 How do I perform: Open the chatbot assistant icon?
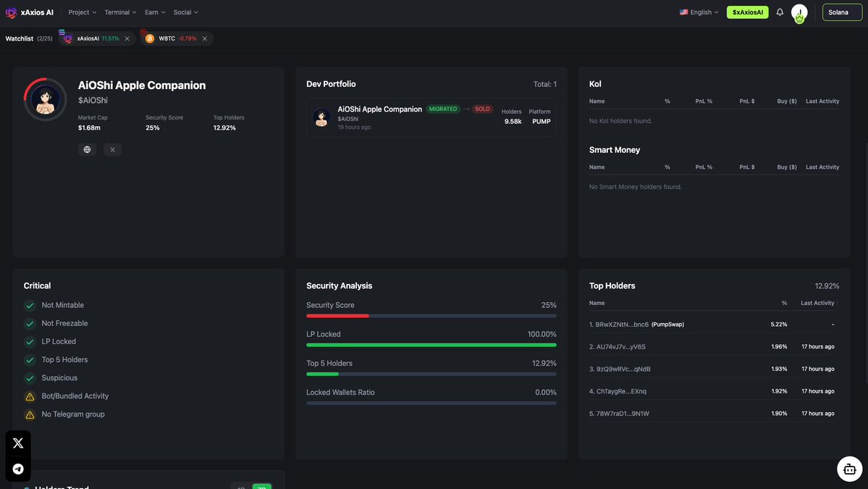pyautogui.click(x=849, y=469)
